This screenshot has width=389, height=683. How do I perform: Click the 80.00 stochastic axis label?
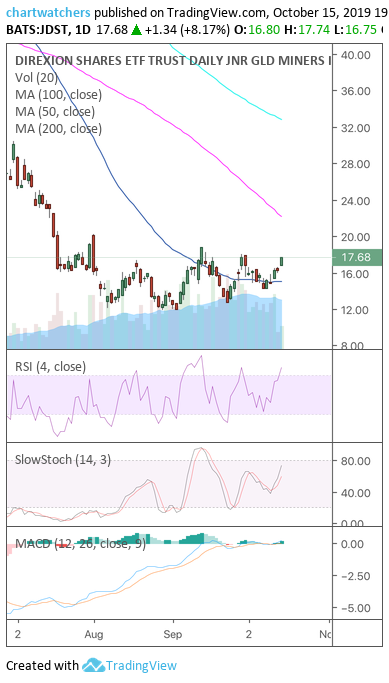[x=357, y=461]
